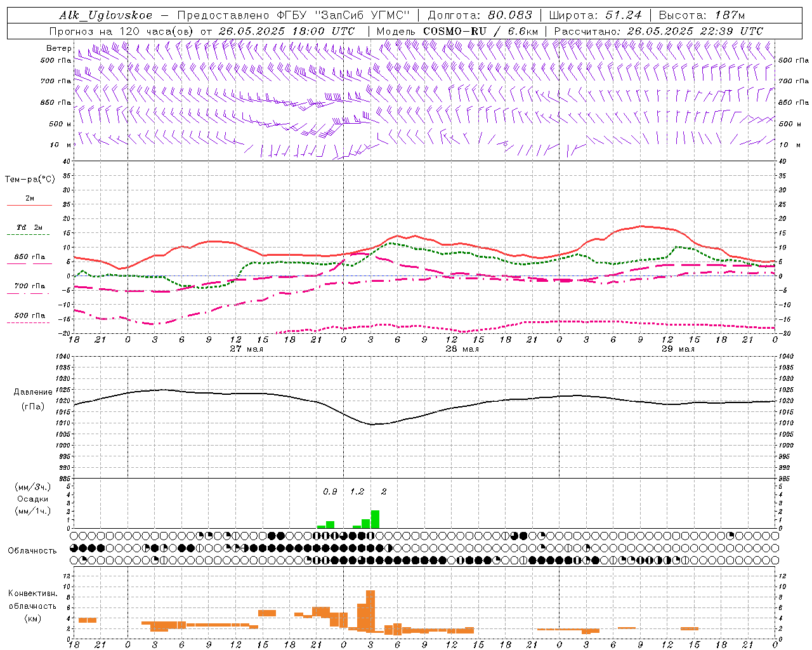The width and height of the screenshot is (812, 650).
Task: Click the Высота: 187м value
Action: tap(702, 15)
